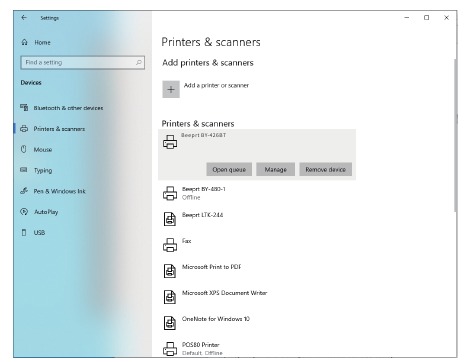The height and width of the screenshot is (362, 468).
Task: Open Typing settings
Action: pos(43,170)
